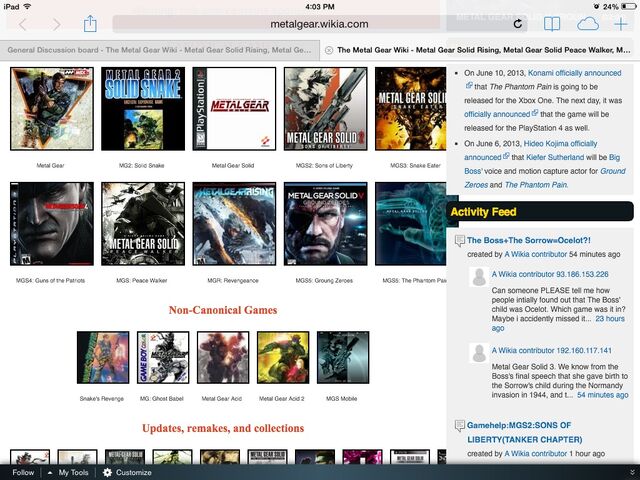Open the share sheet icon
Screen dimensions: 640x480
coord(90,24)
